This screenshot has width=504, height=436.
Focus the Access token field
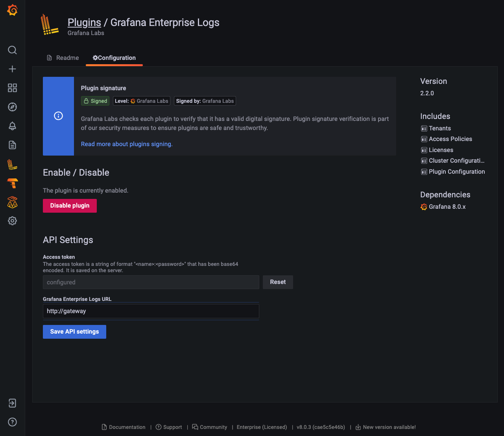tap(151, 282)
